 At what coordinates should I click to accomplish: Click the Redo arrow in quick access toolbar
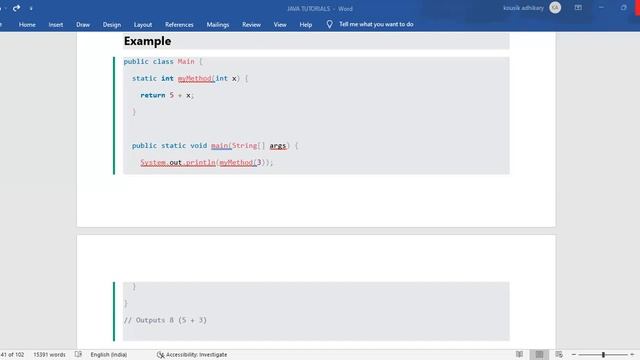click(16, 8)
